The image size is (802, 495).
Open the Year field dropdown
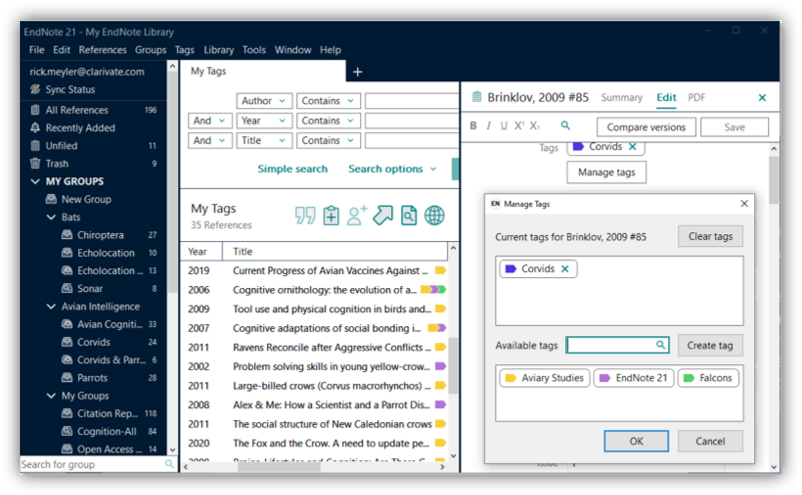coord(264,121)
